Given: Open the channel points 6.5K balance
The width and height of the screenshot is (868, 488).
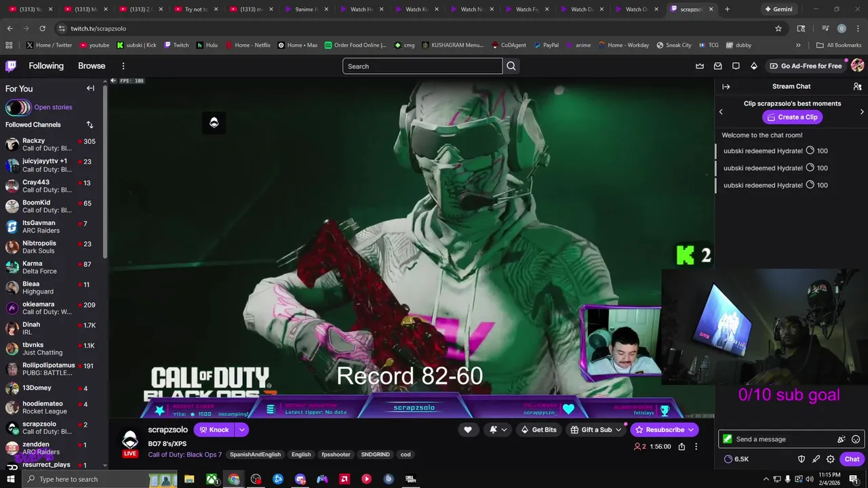Looking at the screenshot, I should (736, 459).
